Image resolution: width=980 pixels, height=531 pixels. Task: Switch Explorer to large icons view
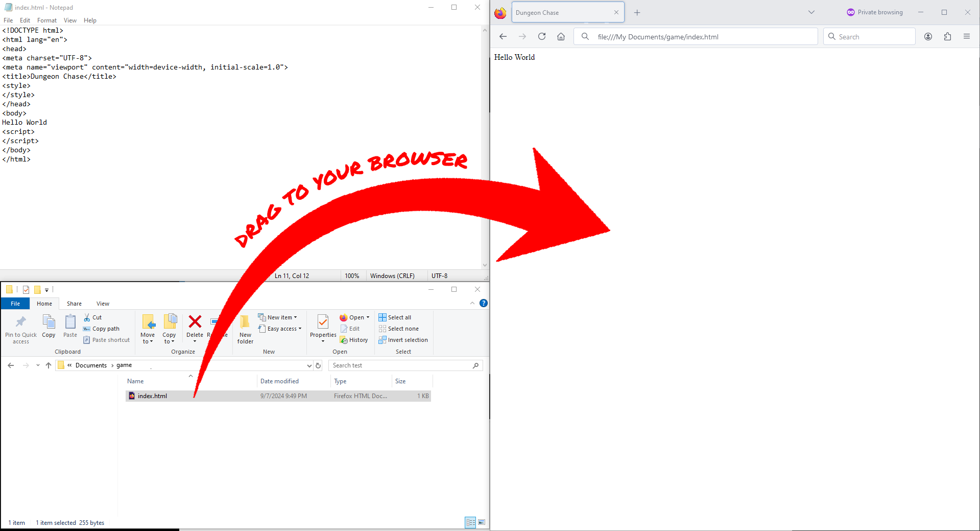click(x=482, y=522)
